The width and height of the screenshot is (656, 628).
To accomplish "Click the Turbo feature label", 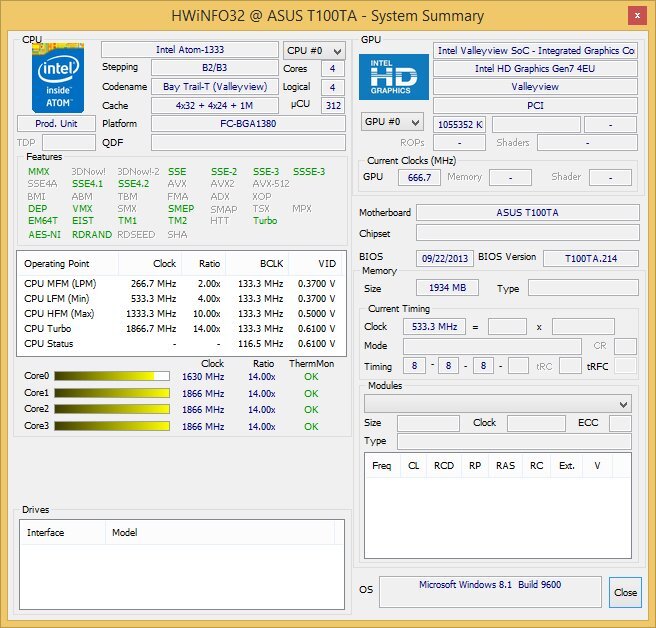I will click(265, 220).
